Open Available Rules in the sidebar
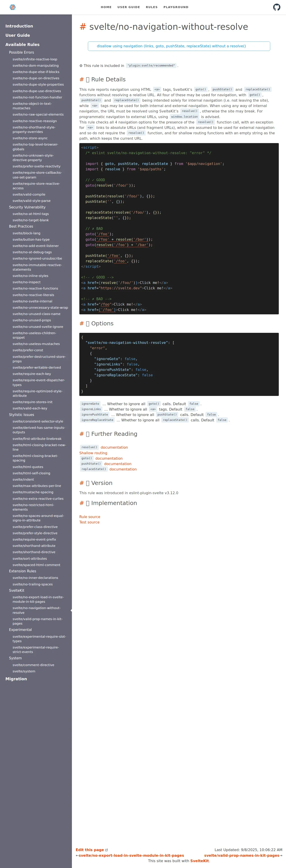286x868 pixels. click(22, 44)
